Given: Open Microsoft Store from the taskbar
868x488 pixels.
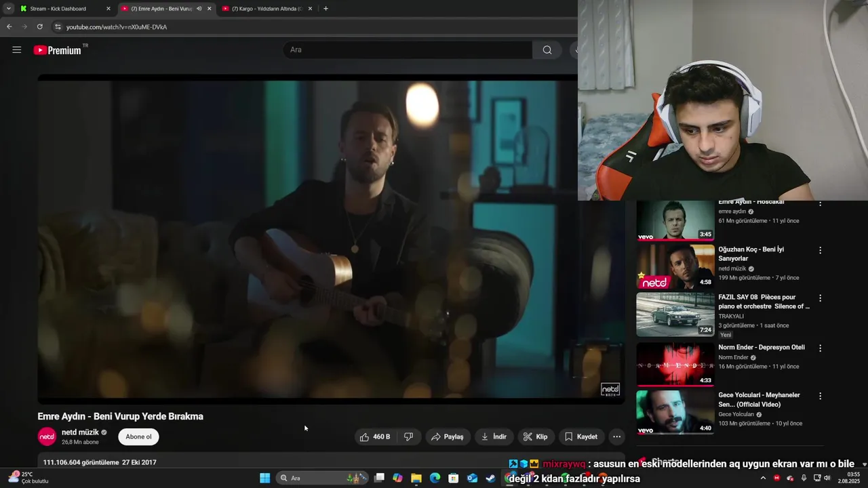Looking at the screenshot, I should click(454, 478).
